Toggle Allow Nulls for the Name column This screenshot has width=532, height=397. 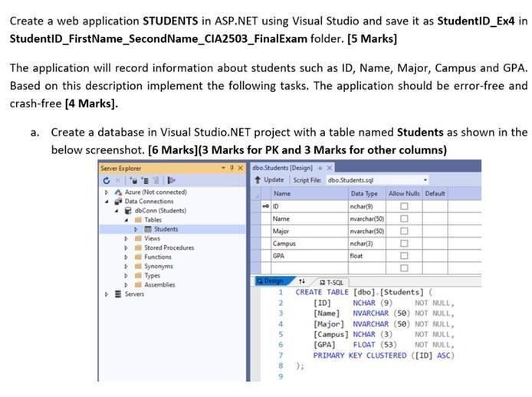coord(404,219)
